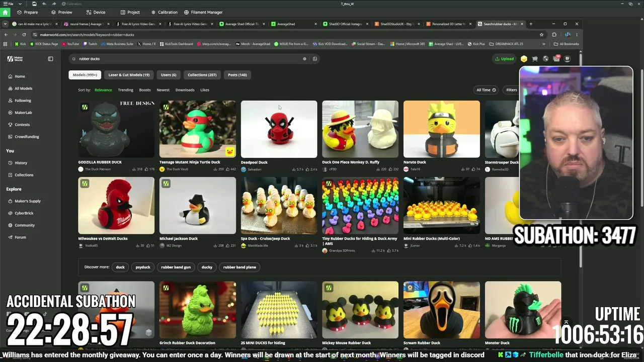Open the browser apps grid icon

(x=6, y=44)
